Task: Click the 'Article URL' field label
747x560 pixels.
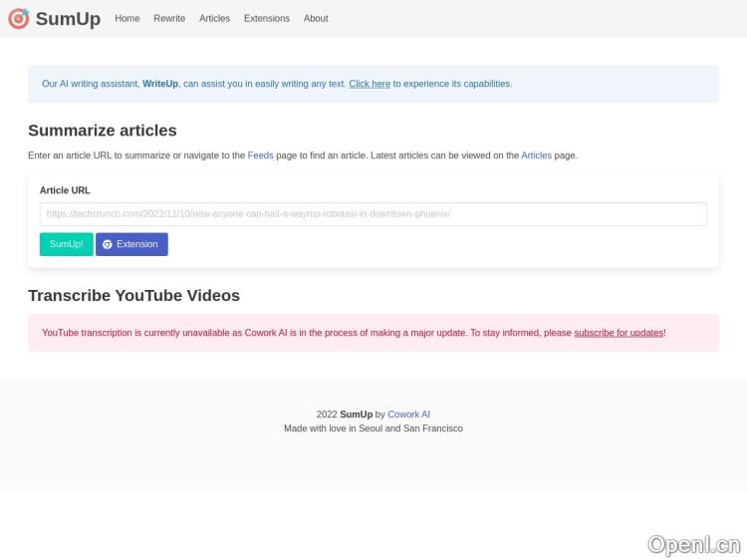Action: (x=65, y=190)
